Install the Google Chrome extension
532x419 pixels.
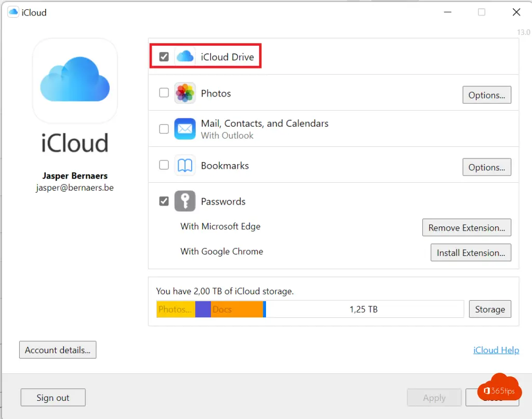pos(470,253)
